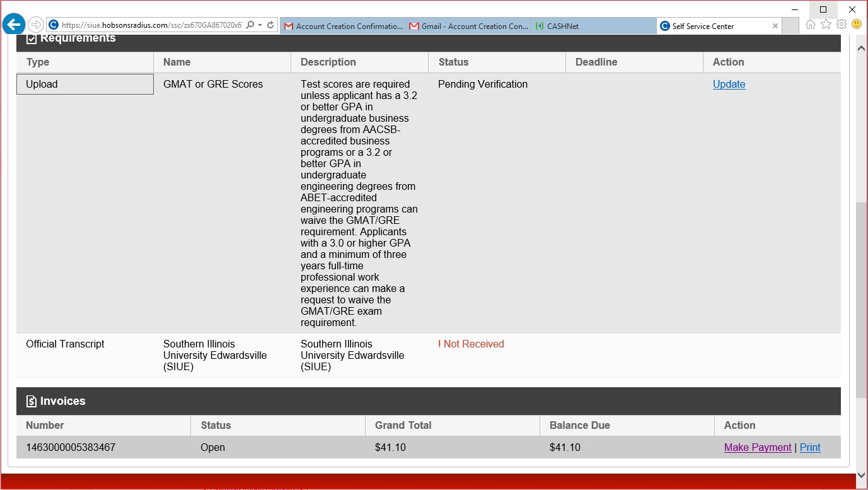
Task: Click the browser Back arrow button
Action: click(x=13, y=25)
